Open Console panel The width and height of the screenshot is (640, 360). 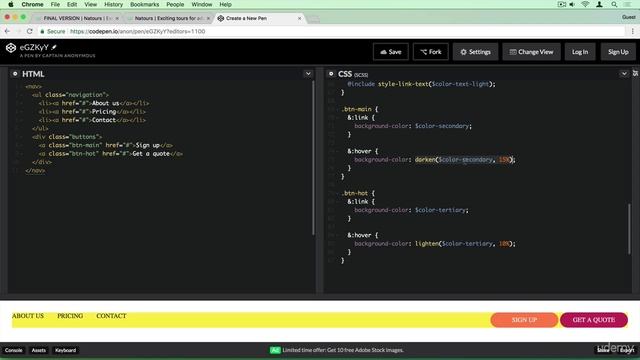click(x=13, y=350)
